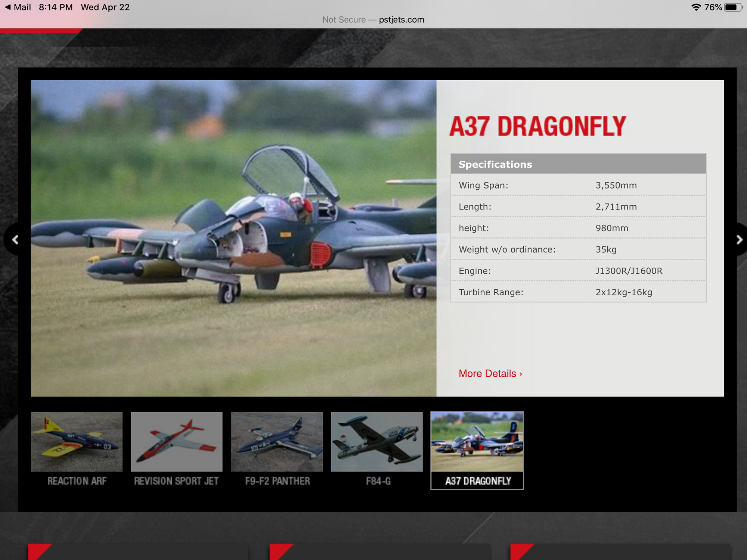Image resolution: width=747 pixels, height=560 pixels.
Task: Tap the Wi-Fi status icon
Action: pos(695,7)
